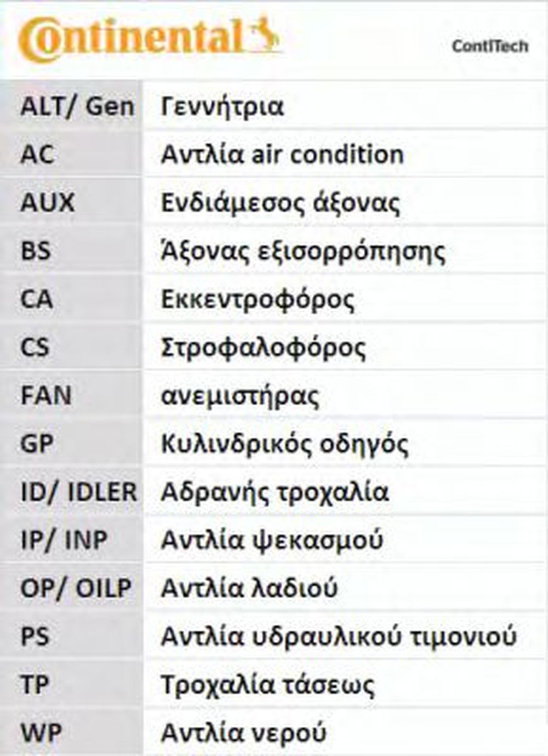Click the Αντλία νερού description
Viewport: 548px width, 756px height.
pyautogui.click(x=243, y=734)
